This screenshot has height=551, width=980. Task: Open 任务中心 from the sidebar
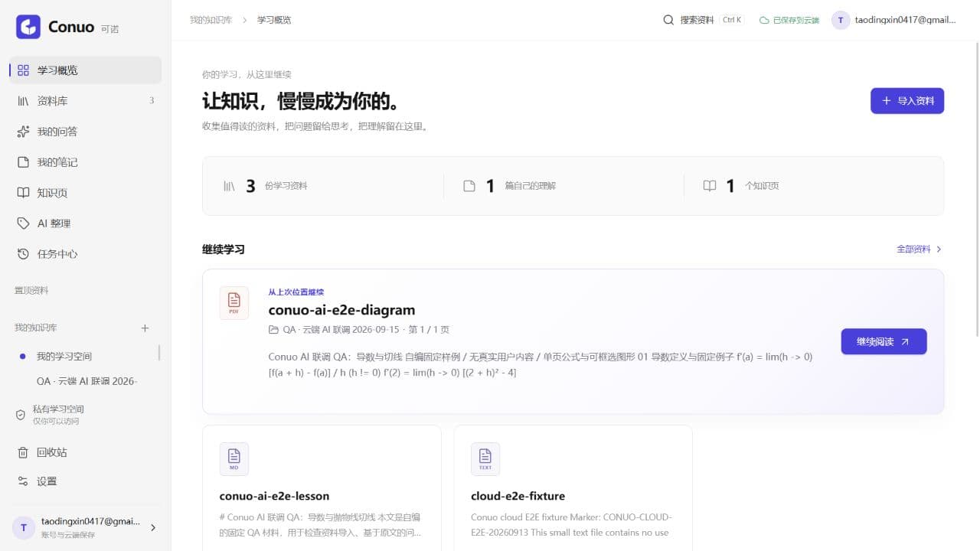pyautogui.click(x=86, y=254)
